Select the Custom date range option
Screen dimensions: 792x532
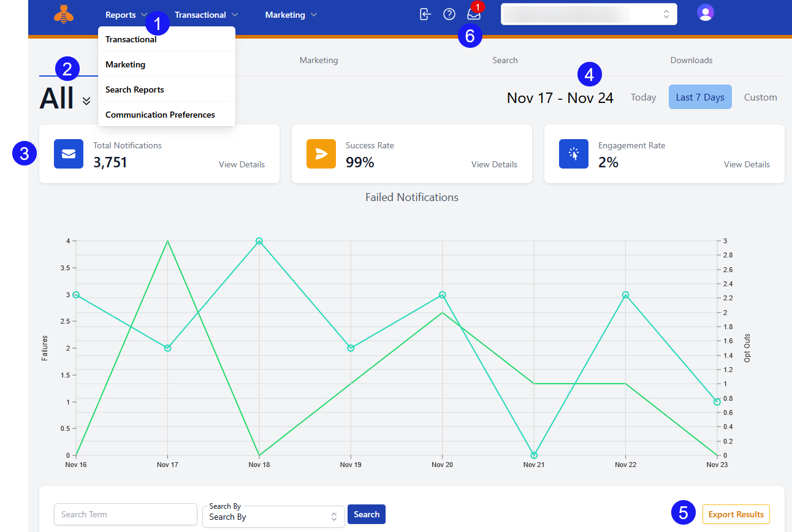coord(760,97)
